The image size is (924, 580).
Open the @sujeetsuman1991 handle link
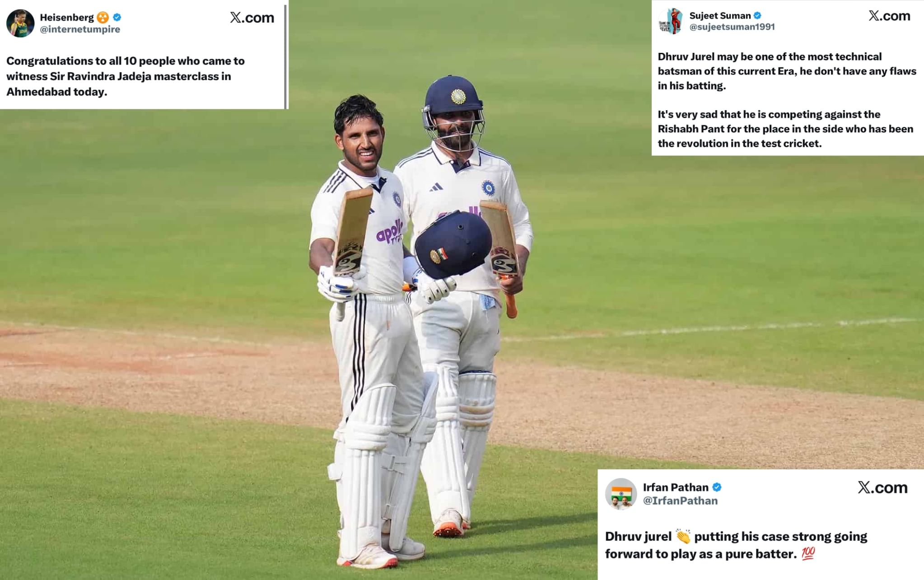click(732, 27)
